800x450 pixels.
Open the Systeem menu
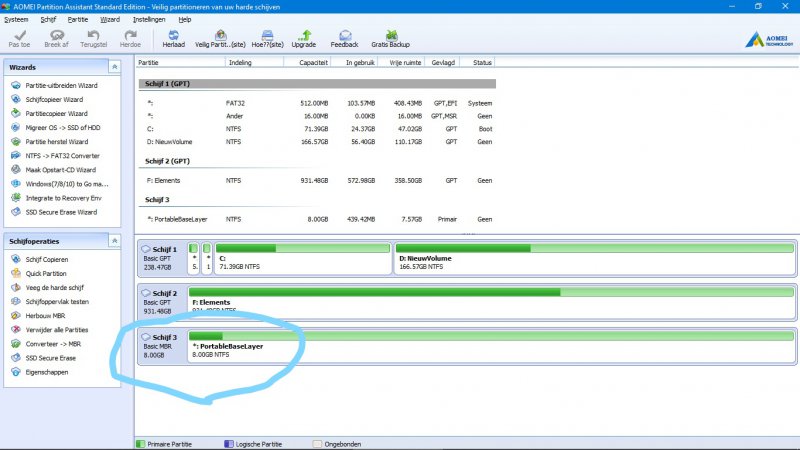[x=17, y=19]
